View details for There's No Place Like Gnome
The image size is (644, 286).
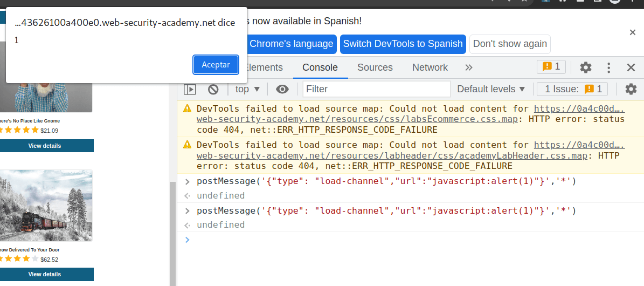click(x=44, y=146)
